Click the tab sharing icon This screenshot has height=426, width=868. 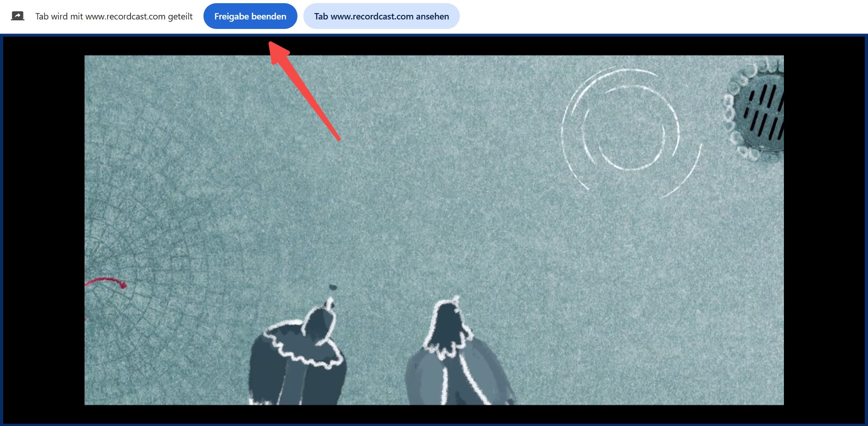point(18,16)
